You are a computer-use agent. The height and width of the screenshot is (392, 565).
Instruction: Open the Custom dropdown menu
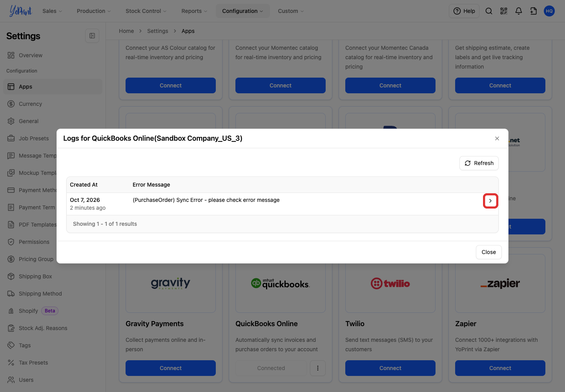point(291,11)
